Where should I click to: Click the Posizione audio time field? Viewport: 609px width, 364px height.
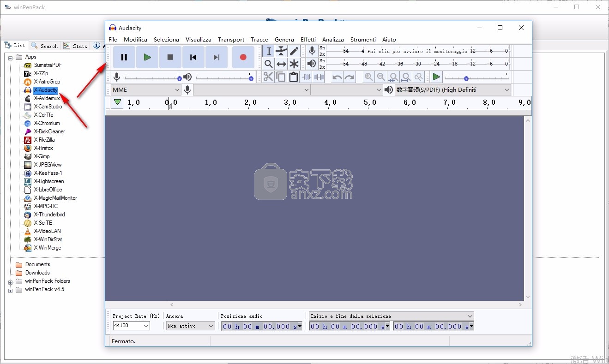click(262, 326)
